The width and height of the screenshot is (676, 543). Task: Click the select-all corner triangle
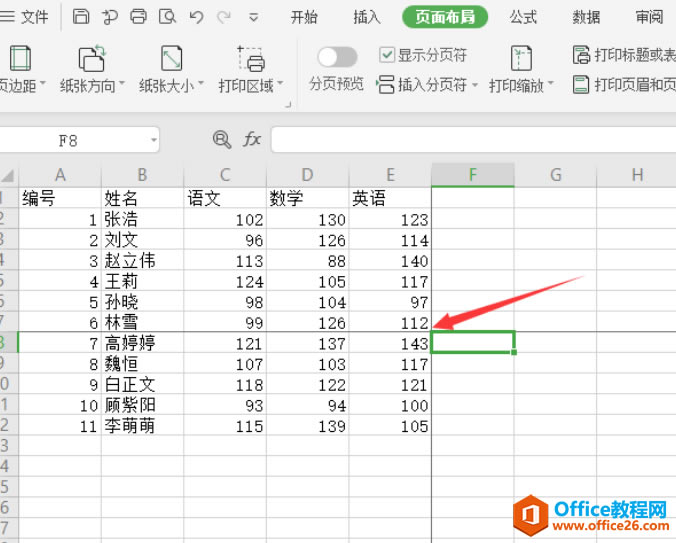[8, 175]
